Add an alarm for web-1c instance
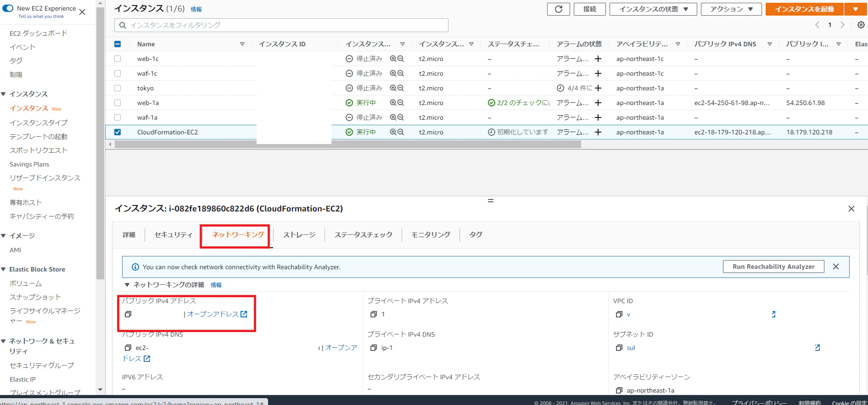The image size is (868, 405). click(x=598, y=59)
